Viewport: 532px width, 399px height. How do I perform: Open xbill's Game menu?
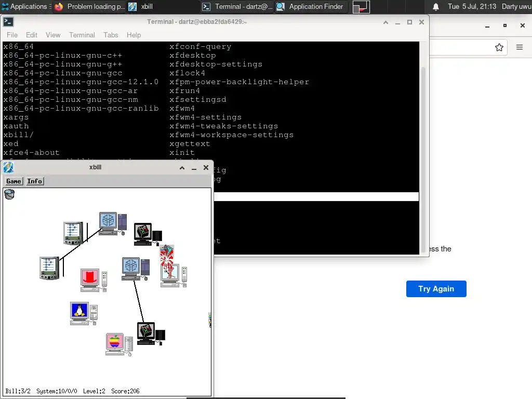[14, 181]
